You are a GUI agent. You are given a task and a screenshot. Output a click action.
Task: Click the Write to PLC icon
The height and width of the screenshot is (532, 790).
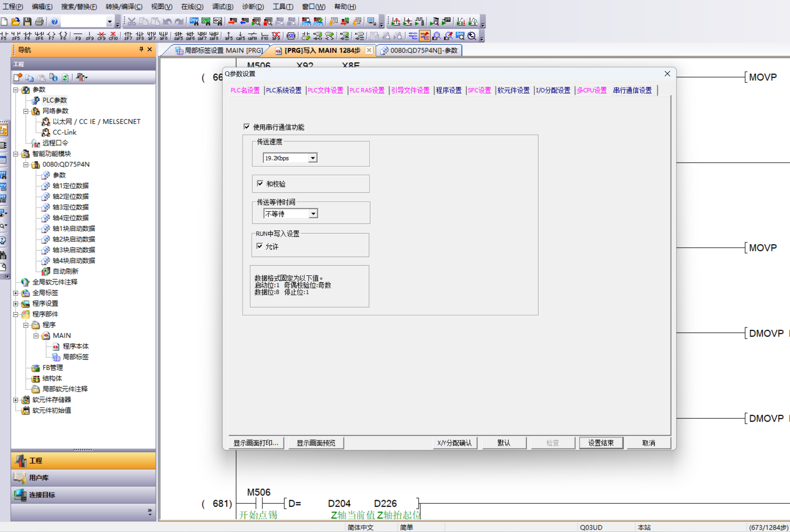232,22
